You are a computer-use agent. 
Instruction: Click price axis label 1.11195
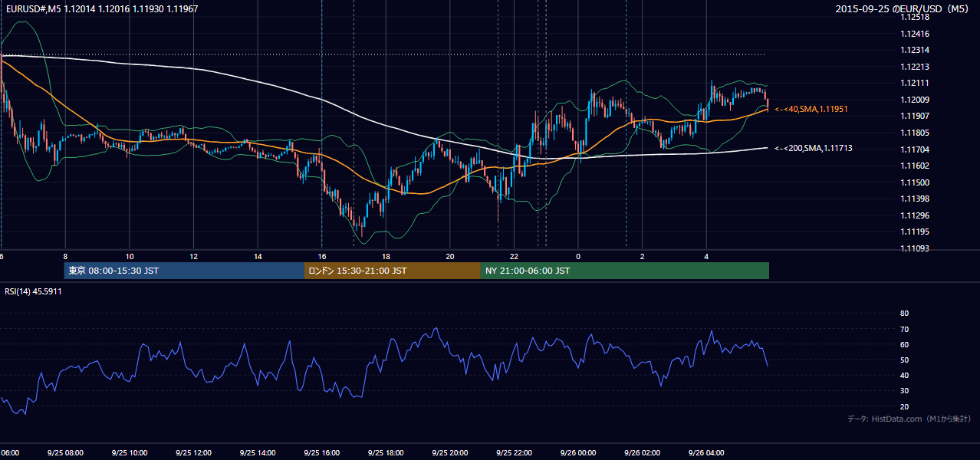[916, 232]
